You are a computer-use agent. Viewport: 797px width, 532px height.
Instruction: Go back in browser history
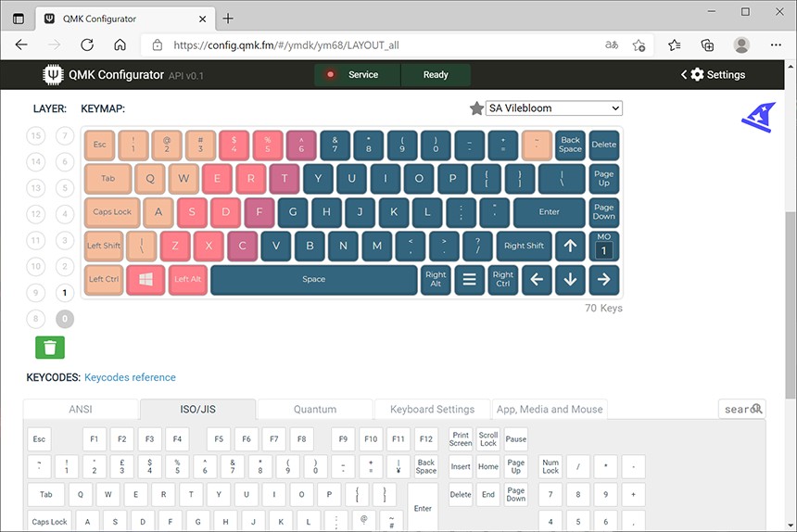[x=21, y=44]
